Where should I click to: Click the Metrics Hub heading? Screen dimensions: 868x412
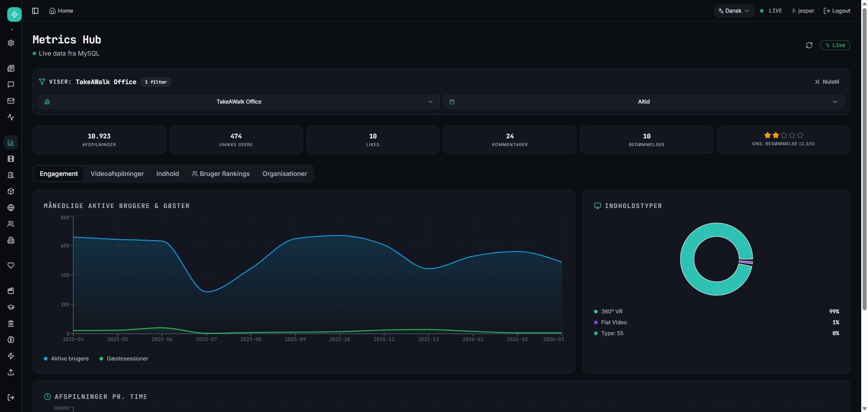67,40
